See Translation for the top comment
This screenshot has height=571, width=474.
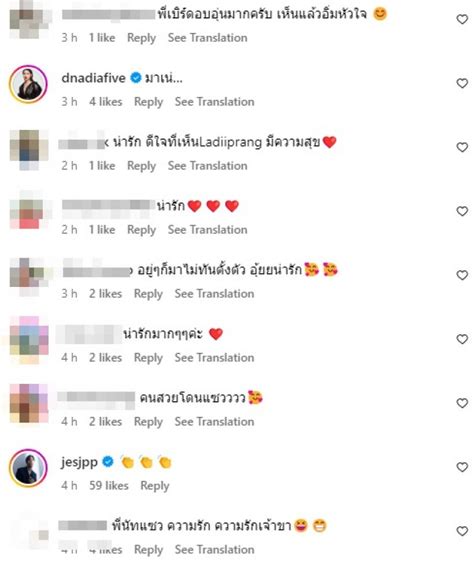point(208,38)
